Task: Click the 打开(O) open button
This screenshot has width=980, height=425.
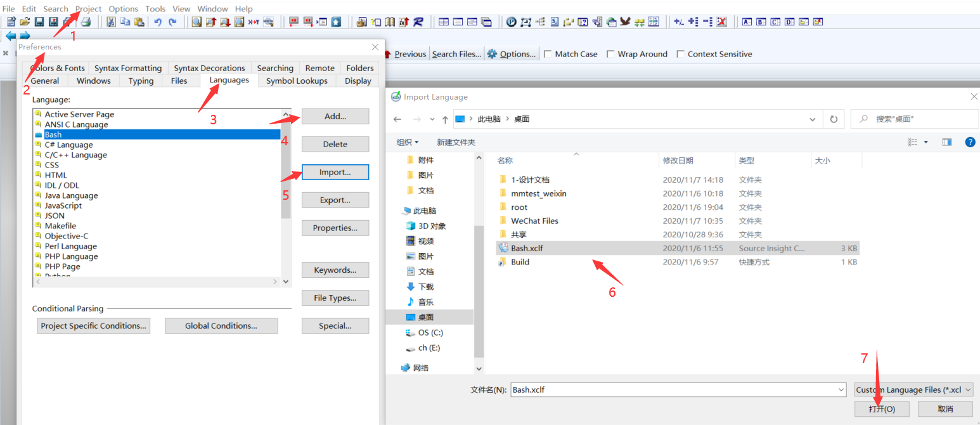Action: 882,409
